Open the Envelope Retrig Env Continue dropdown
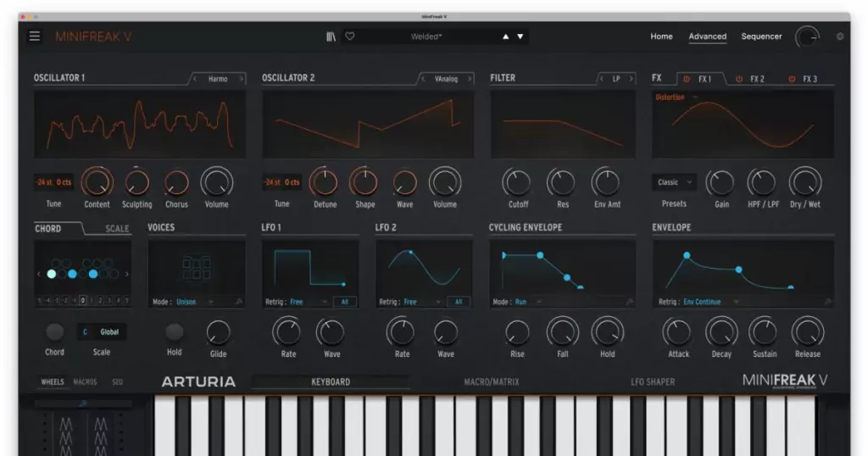The image size is (868, 456). pyautogui.click(x=710, y=302)
